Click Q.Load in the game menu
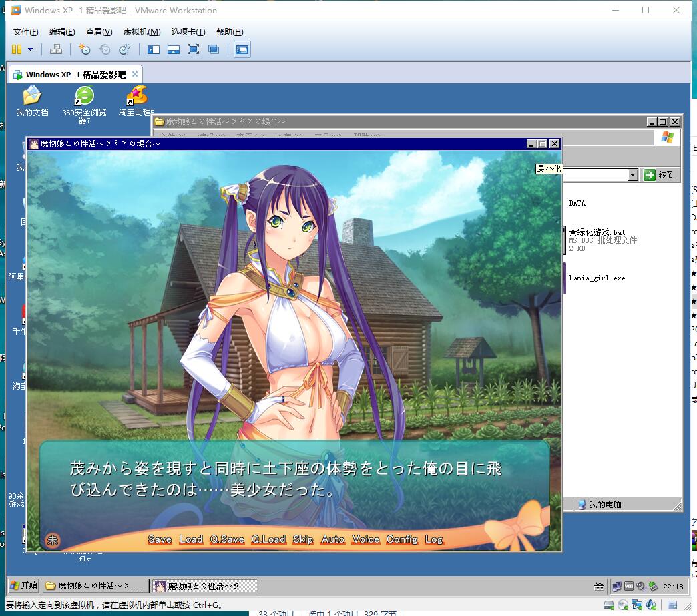Viewport: 697px width, 616px height. pos(268,539)
